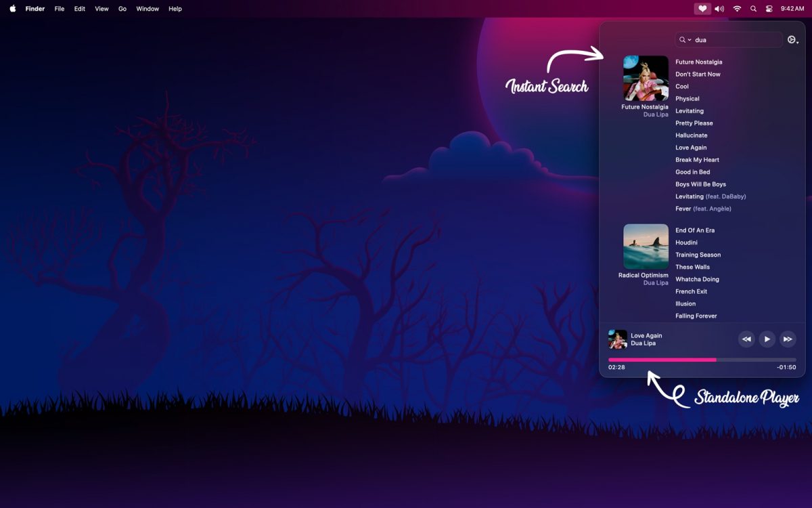Choose Levitating (feat. DaBaby) from the list
Screen dimensions: 812x508
710,196
